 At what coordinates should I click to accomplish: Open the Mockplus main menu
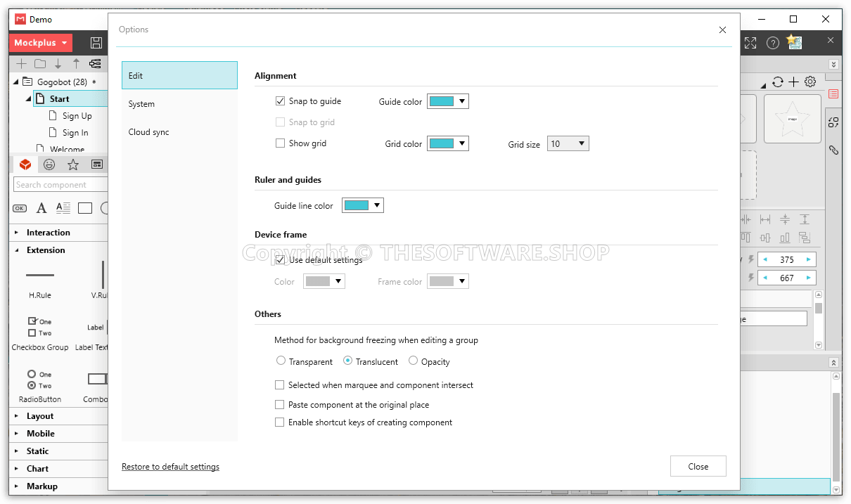tap(40, 42)
